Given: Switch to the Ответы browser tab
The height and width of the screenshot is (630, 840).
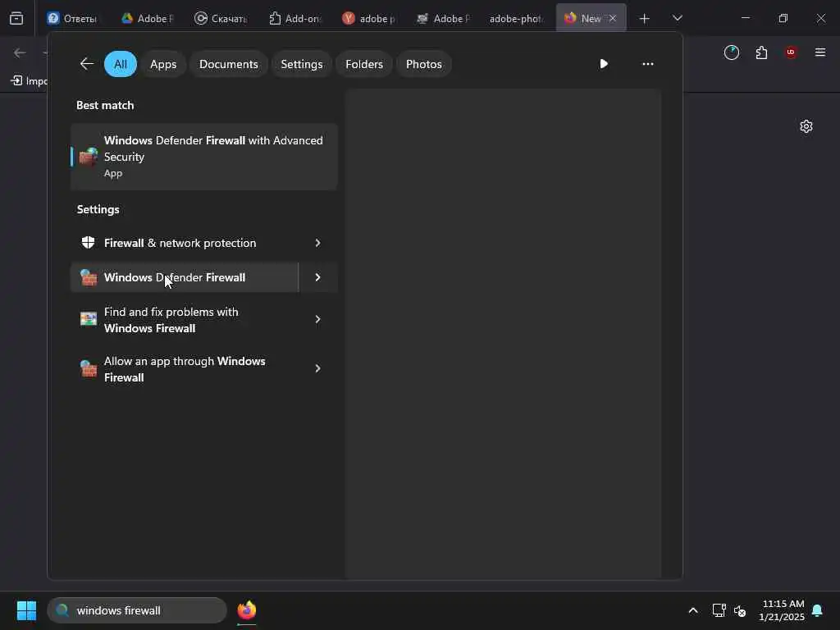Looking at the screenshot, I should pyautogui.click(x=72, y=18).
